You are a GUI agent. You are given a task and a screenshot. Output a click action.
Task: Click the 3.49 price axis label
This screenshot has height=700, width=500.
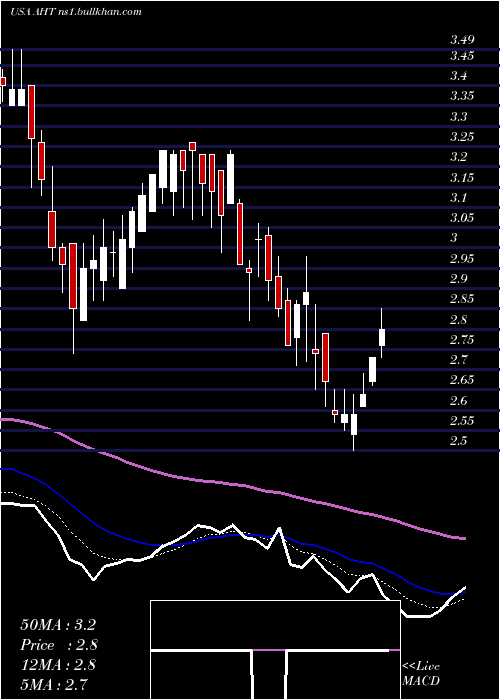(x=462, y=40)
